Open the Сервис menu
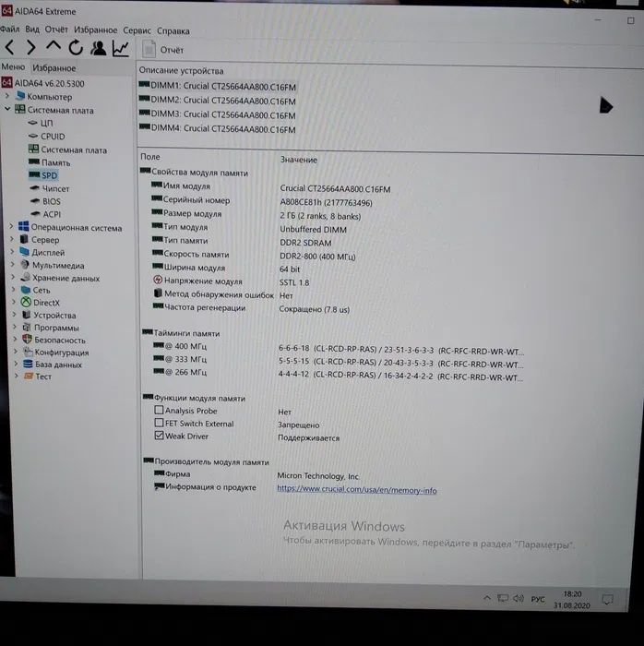The width and height of the screenshot is (644, 646). click(x=137, y=30)
